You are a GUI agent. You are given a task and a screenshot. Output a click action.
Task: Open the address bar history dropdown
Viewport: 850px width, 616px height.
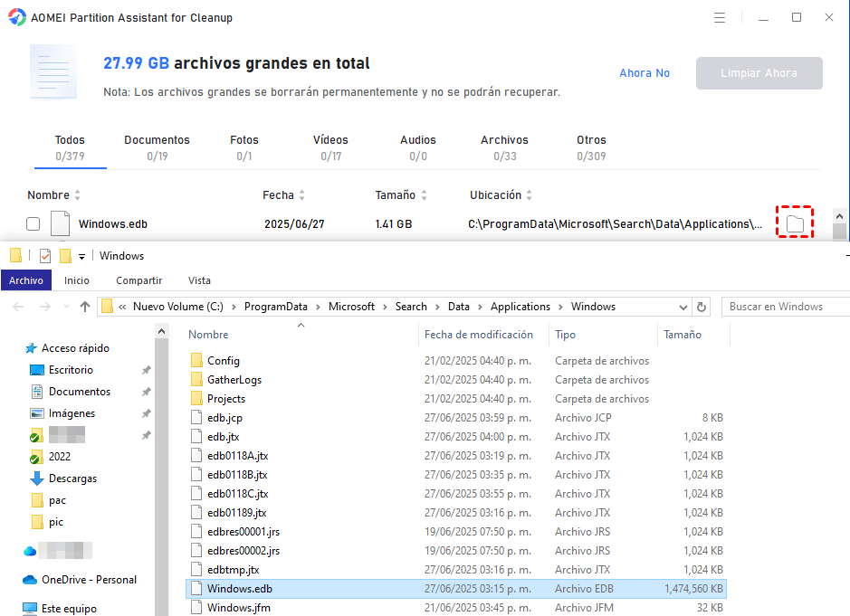click(684, 306)
